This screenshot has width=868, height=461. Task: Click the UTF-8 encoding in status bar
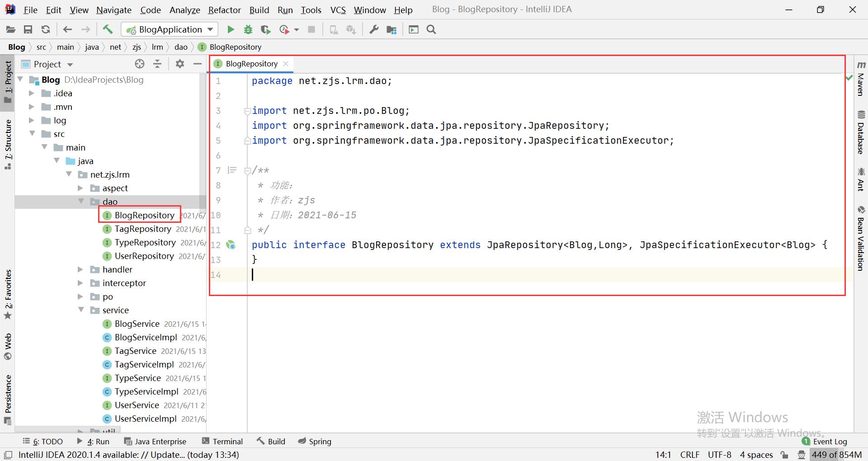719,455
